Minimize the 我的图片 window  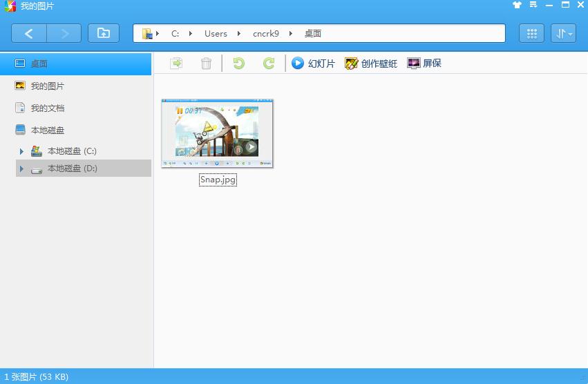[x=549, y=5]
